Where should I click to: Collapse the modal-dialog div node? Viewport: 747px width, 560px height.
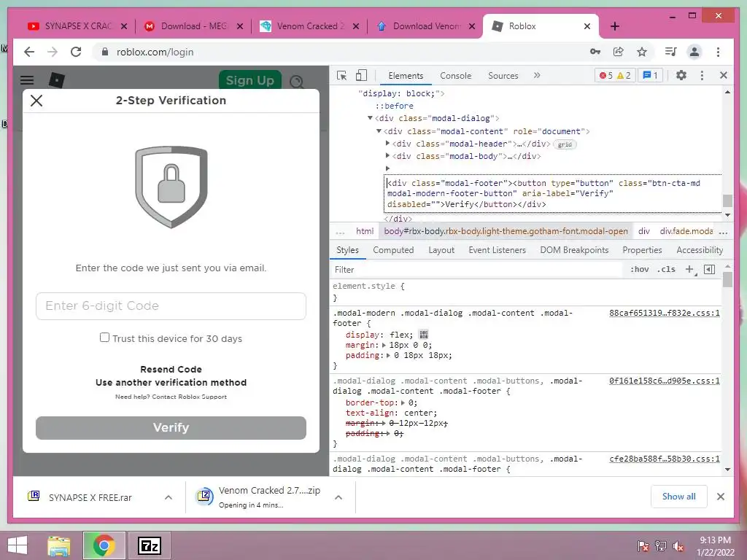tap(370, 118)
